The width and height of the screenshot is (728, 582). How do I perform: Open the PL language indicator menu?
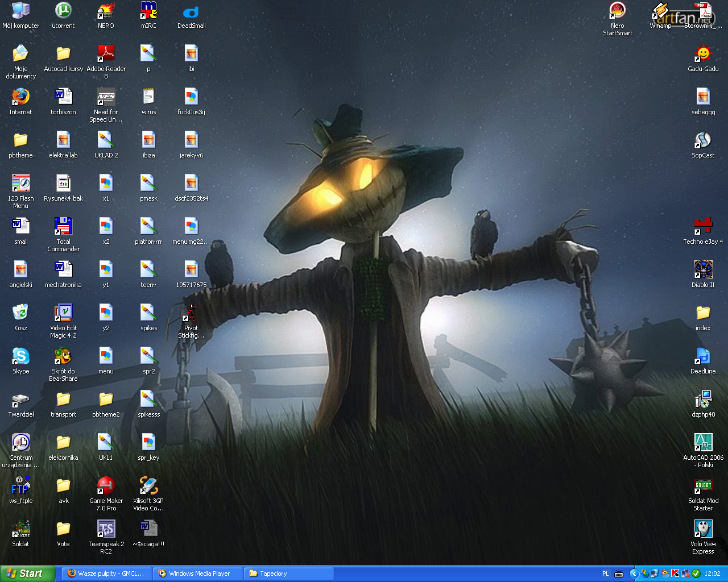tap(605, 573)
